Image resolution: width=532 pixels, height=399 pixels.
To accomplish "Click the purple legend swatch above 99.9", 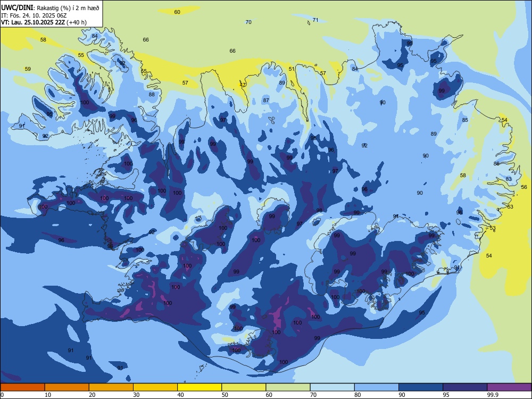I will point(509,387).
